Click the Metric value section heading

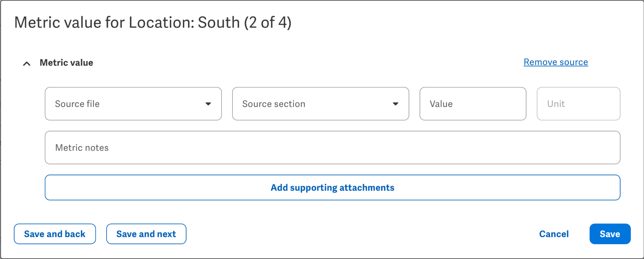click(66, 62)
